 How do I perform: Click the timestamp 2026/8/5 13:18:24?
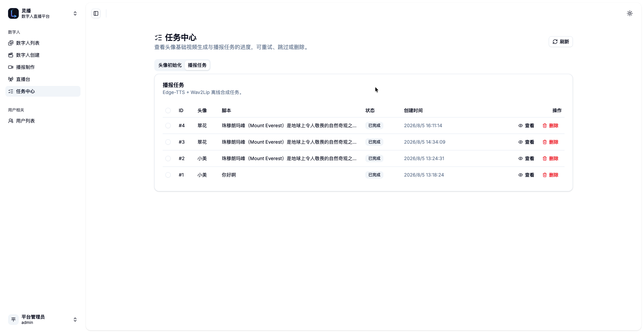[x=424, y=175]
